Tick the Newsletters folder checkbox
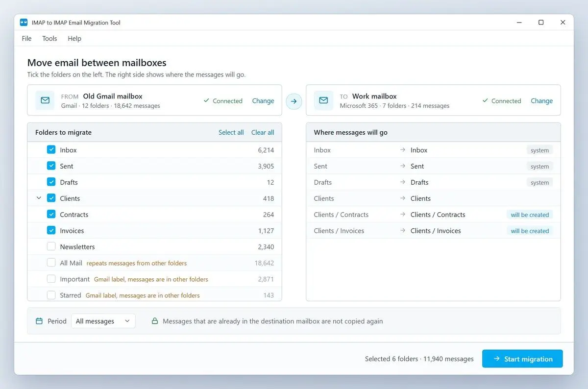Viewport: 588px width, 389px height. [51, 247]
